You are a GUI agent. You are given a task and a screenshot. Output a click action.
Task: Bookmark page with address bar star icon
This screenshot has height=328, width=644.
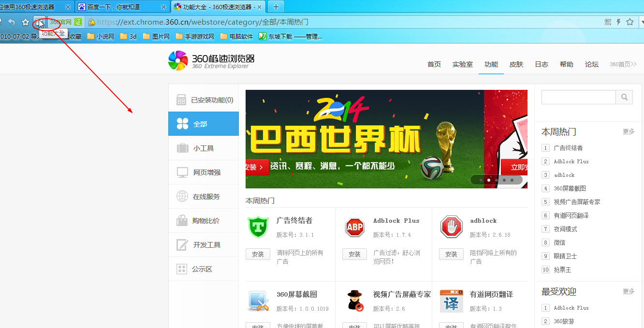point(629,22)
